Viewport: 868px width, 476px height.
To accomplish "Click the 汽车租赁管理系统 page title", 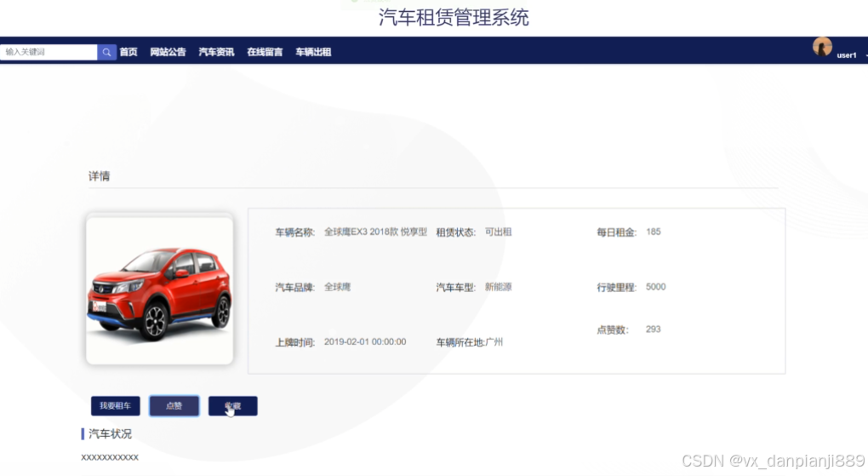I will [x=454, y=18].
